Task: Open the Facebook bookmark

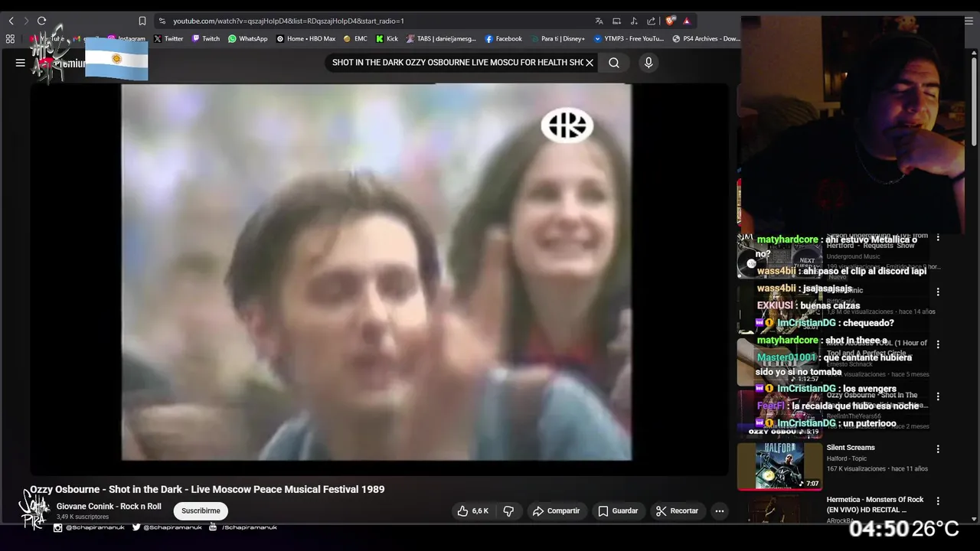Action: click(x=503, y=38)
